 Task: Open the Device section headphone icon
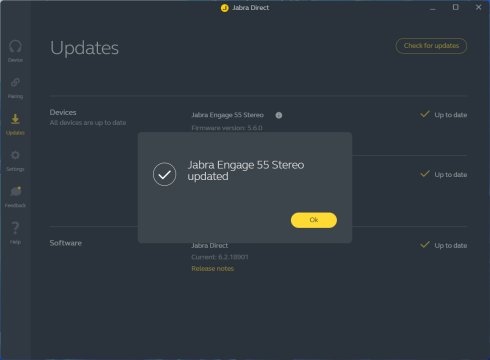[15, 46]
